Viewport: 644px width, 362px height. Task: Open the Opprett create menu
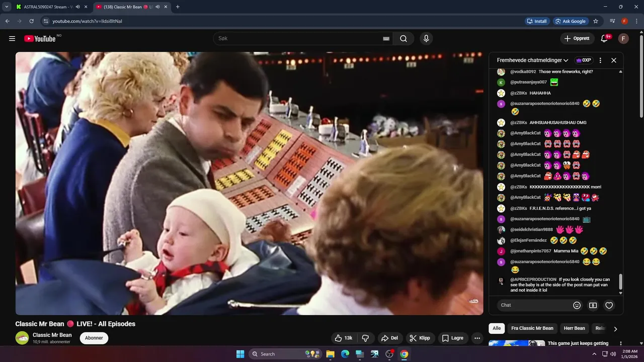[577, 39]
